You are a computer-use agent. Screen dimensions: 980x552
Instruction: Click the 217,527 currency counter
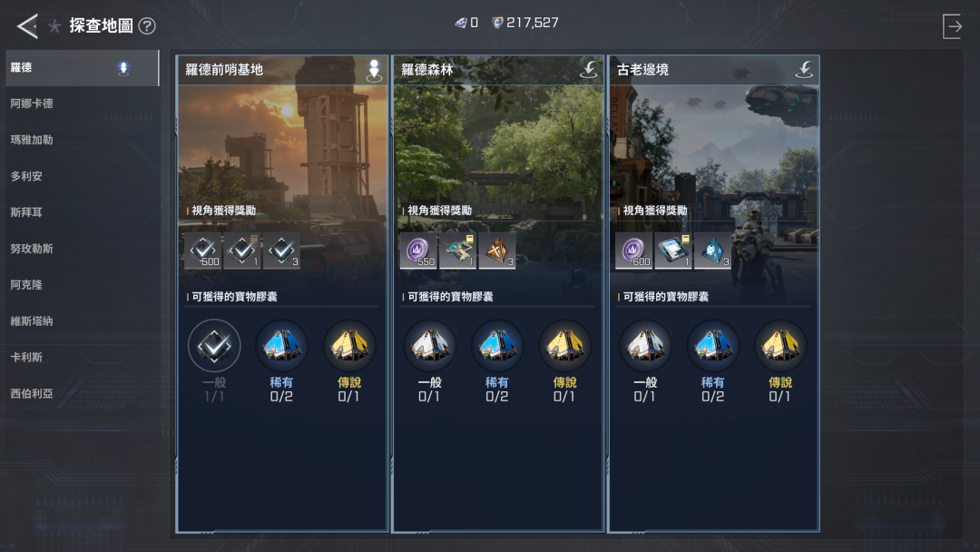coord(525,23)
